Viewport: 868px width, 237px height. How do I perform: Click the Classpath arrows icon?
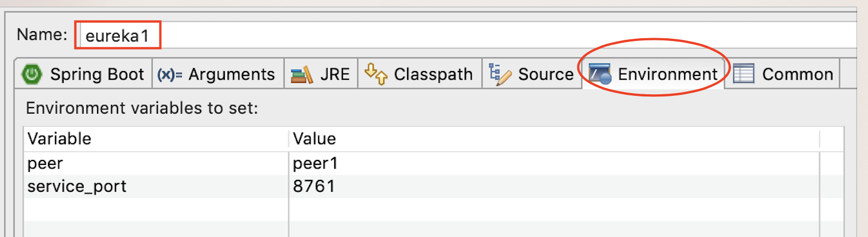click(x=376, y=74)
